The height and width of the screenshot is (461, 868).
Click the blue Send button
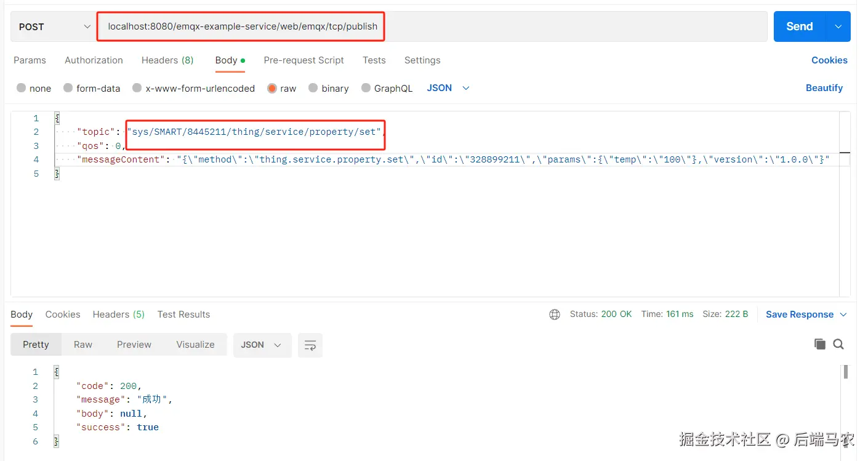pos(799,26)
